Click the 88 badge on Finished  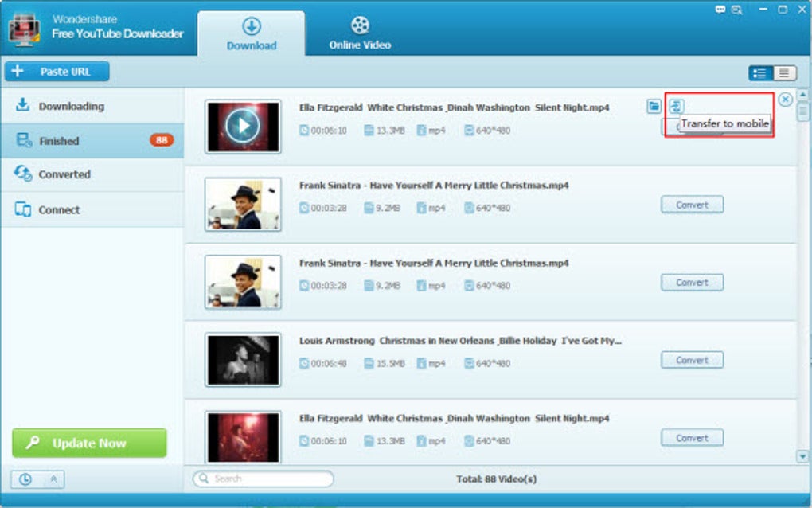(162, 140)
